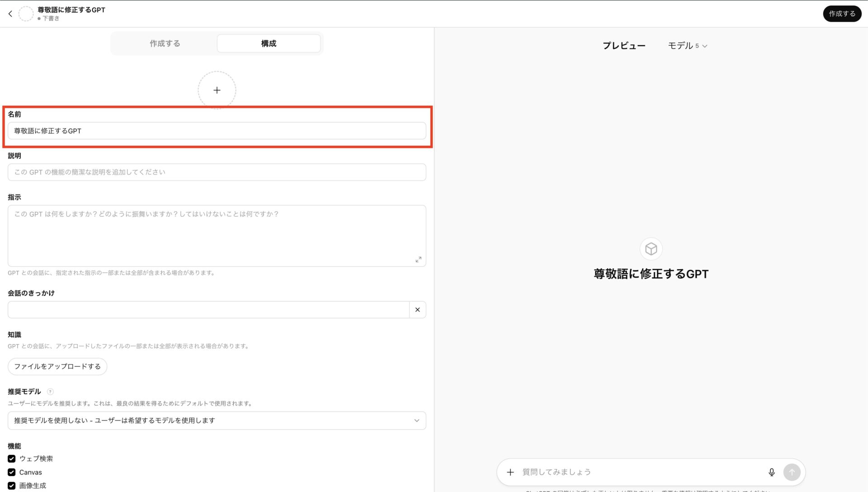Open the 推奨モデル selection dropdown
The image size is (868, 492).
point(217,420)
